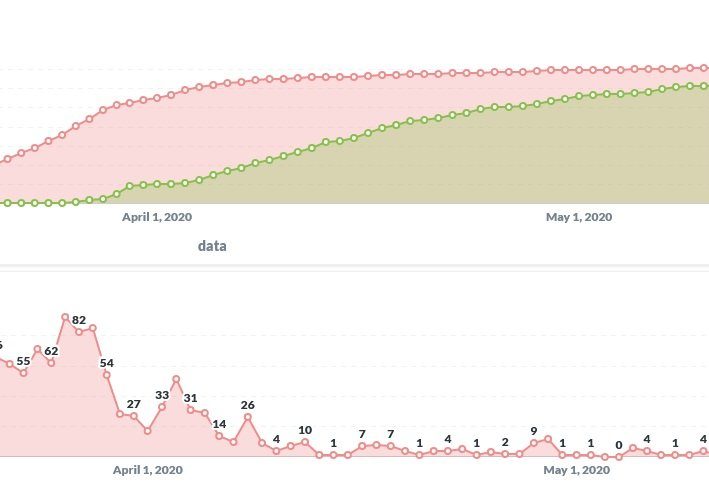Click the data point labeled 31
The image size is (709, 491).
click(190, 410)
